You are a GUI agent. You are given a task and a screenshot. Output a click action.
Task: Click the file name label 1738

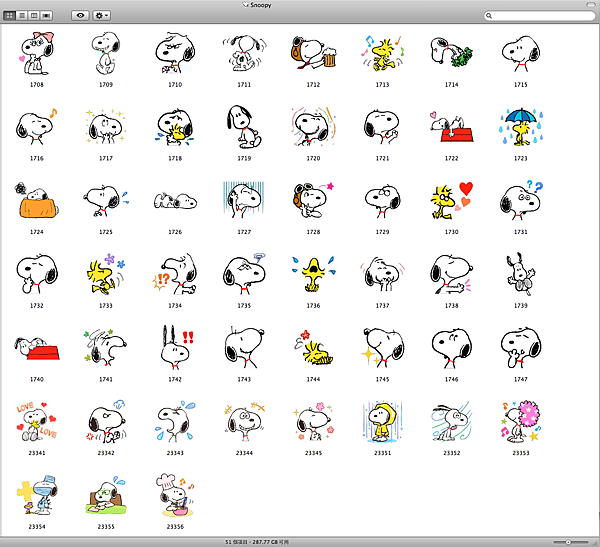pyautogui.click(x=452, y=305)
